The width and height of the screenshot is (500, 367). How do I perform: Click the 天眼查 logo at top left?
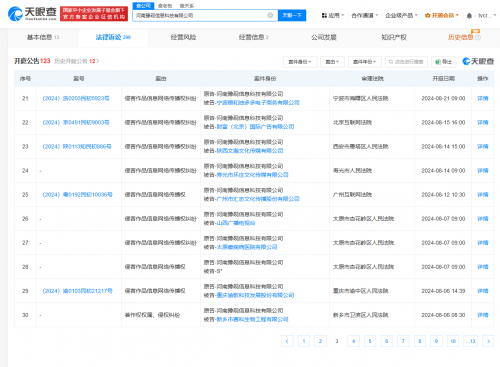pos(32,14)
